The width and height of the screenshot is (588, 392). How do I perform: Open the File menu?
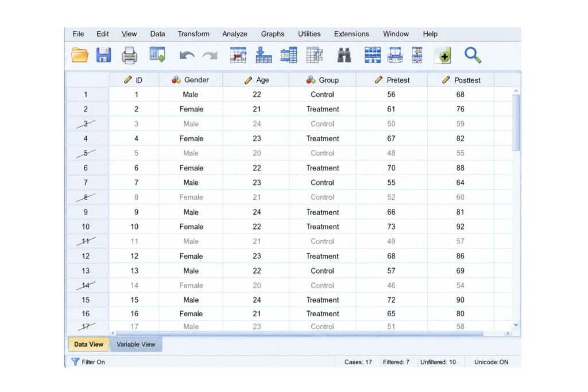(x=78, y=34)
